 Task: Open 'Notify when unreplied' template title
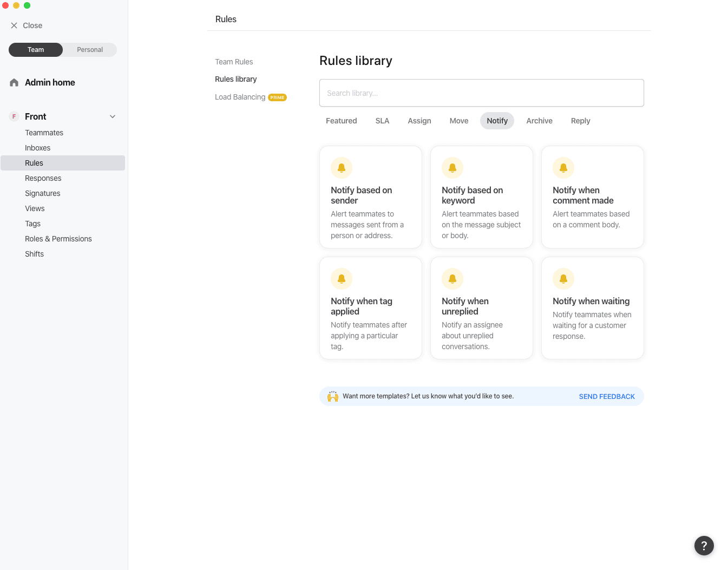pyautogui.click(x=465, y=306)
